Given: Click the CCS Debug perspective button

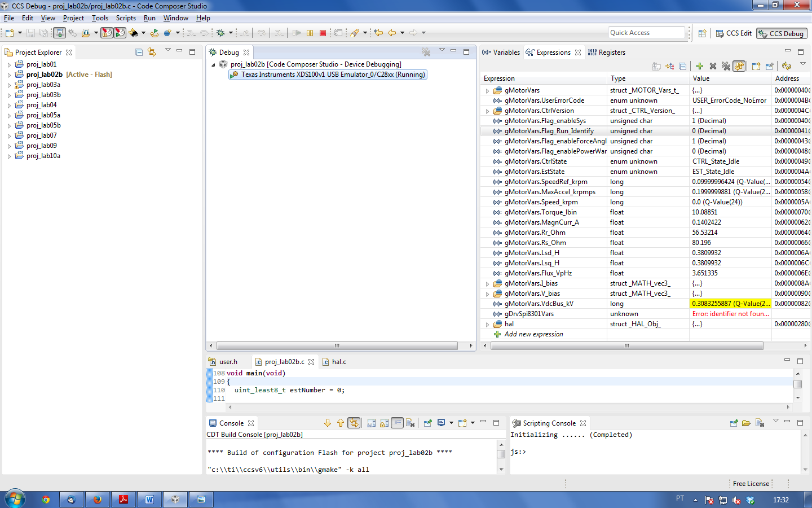Looking at the screenshot, I should [x=782, y=33].
